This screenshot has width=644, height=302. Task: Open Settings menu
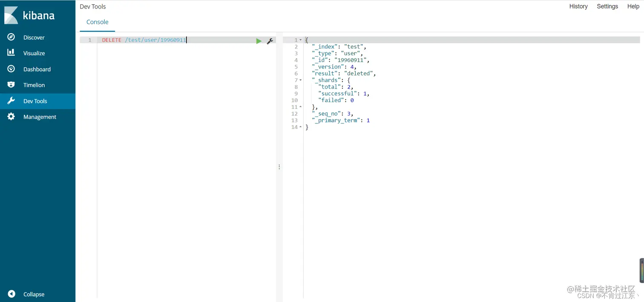(x=607, y=6)
